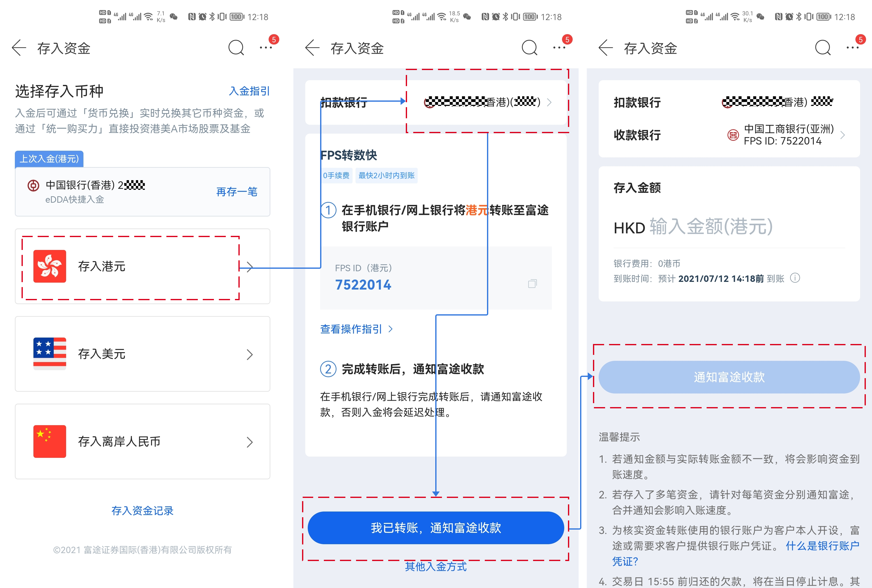Tap 通知富途收款 button on right screen

729,377
